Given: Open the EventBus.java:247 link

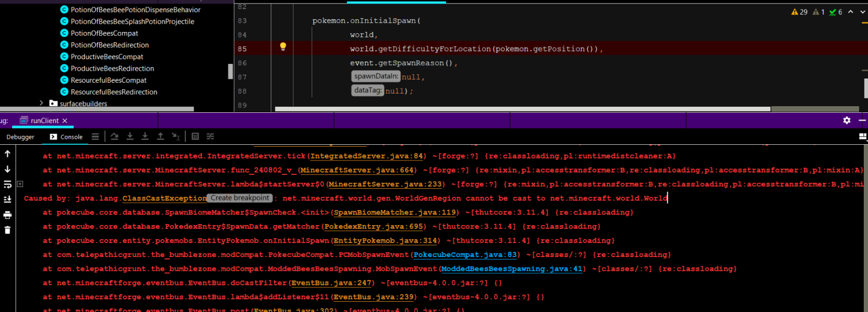Looking at the screenshot, I should tap(332, 282).
